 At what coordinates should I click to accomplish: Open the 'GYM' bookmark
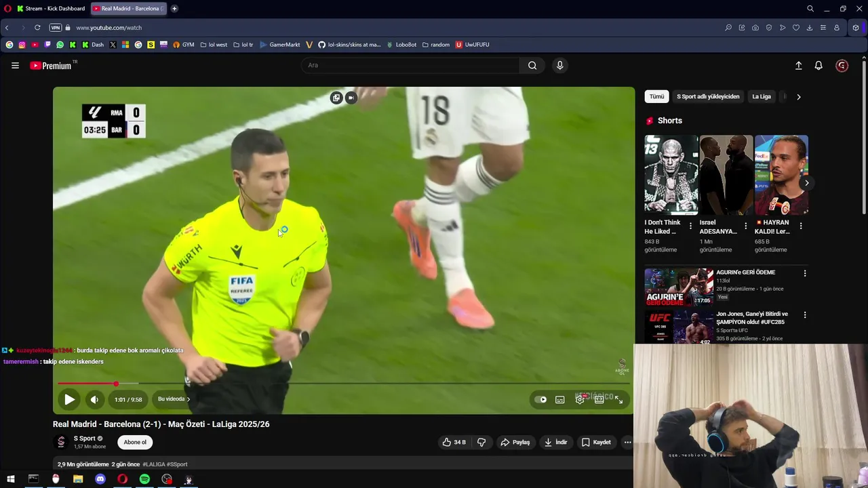coord(184,45)
